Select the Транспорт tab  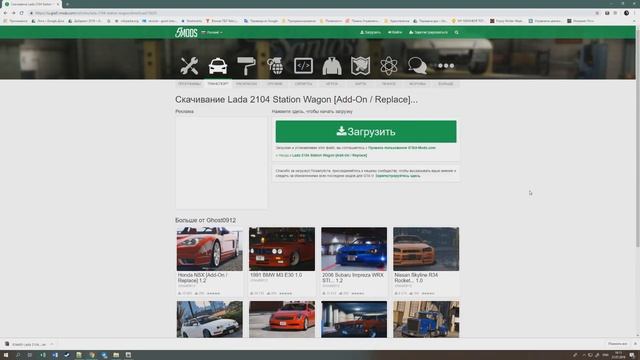(x=218, y=84)
